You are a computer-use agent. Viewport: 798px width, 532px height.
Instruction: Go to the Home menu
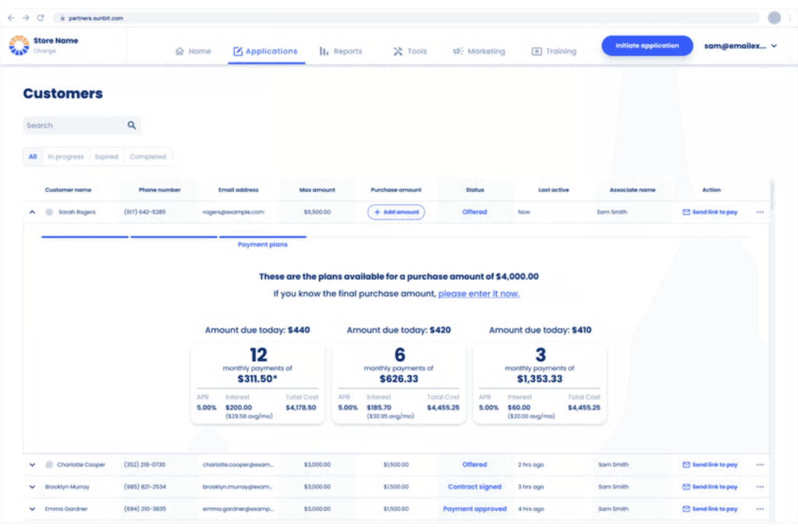193,51
